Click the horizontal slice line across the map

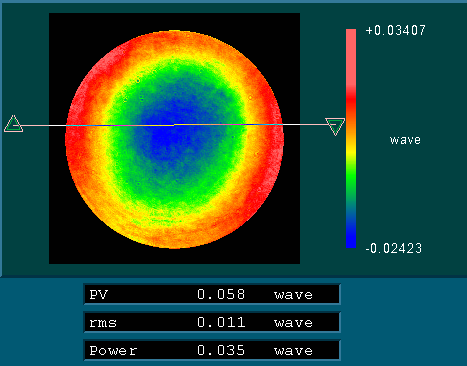tap(174, 125)
